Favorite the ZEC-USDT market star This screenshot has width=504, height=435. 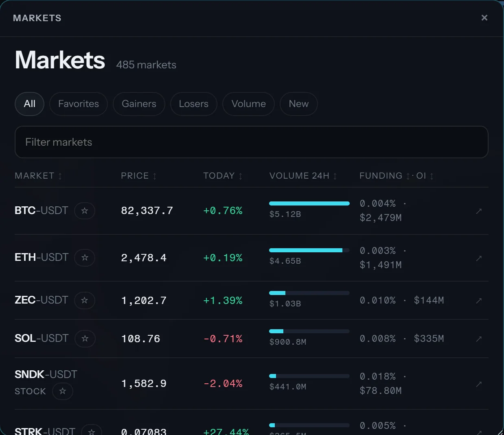[x=85, y=300]
